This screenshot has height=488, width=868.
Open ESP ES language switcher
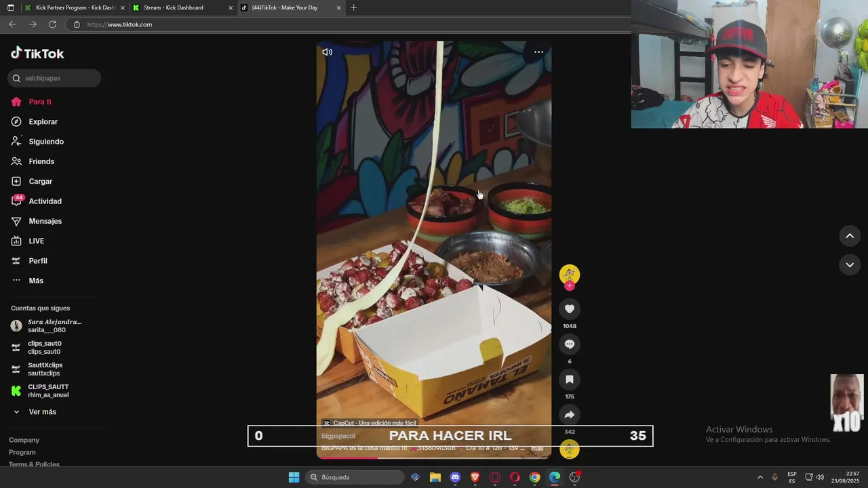(792, 477)
